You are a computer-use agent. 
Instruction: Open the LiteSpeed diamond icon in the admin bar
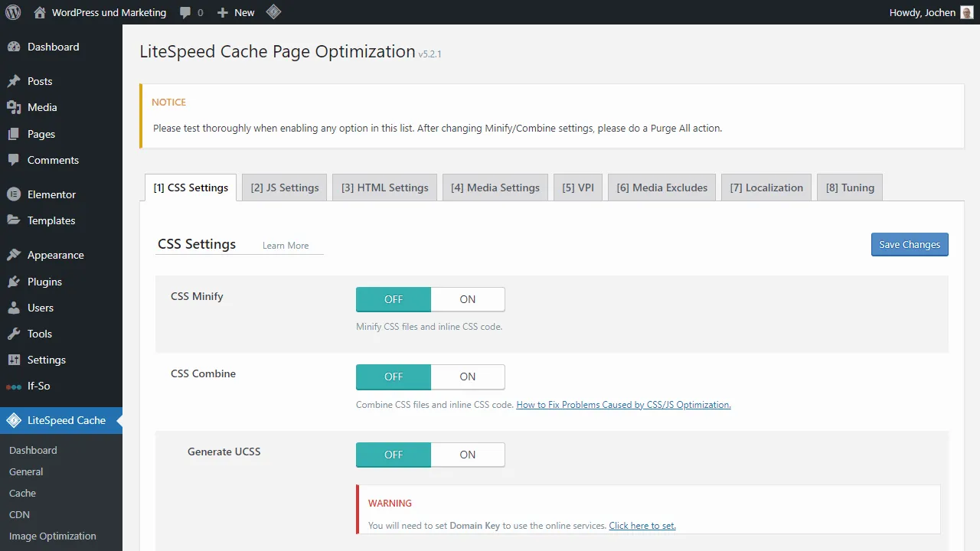tap(273, 12)
